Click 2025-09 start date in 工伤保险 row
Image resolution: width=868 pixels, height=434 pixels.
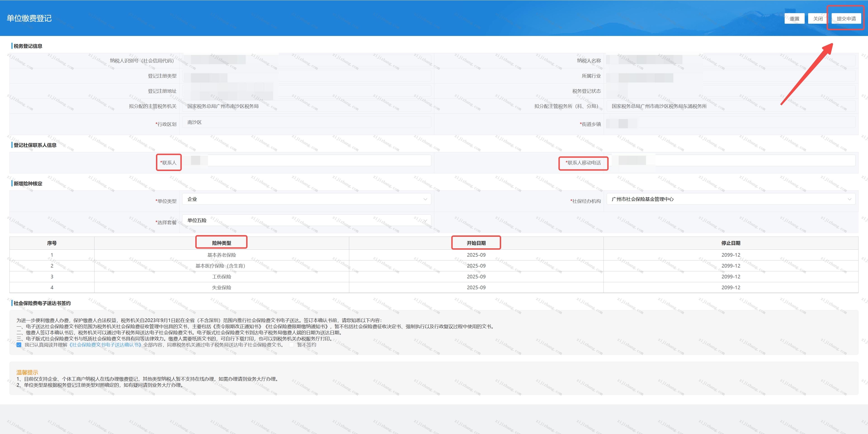coord(476,277)
